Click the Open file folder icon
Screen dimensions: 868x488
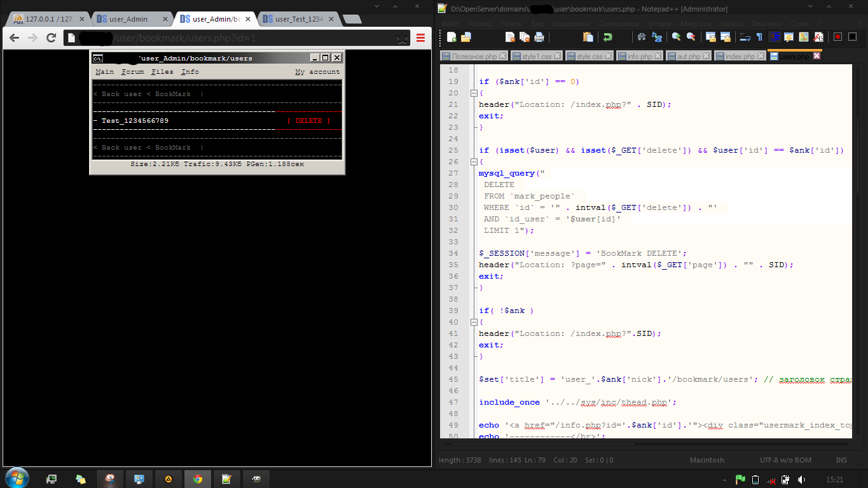pyautogui.click(x=465, y=37)
